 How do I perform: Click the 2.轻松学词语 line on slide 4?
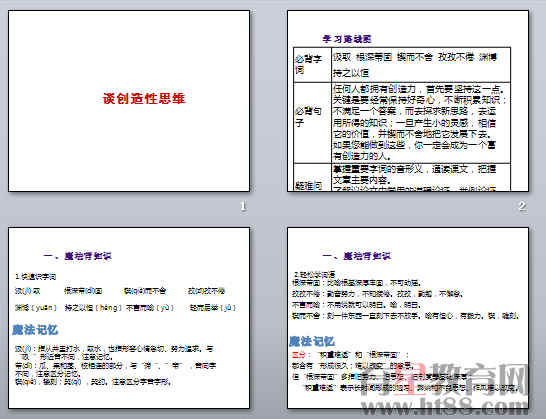[x=315, y=274]
